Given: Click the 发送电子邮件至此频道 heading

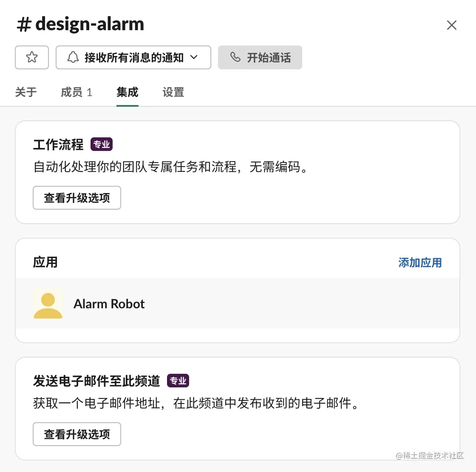Looking at the screenshot, I should pyautogui.click(x=96, y=381).
